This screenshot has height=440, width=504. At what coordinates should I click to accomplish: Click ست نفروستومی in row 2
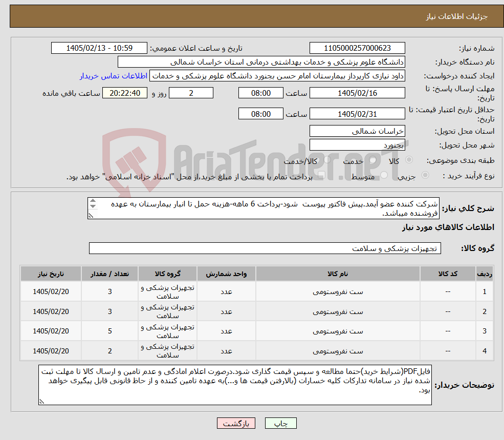pos(338,312)
